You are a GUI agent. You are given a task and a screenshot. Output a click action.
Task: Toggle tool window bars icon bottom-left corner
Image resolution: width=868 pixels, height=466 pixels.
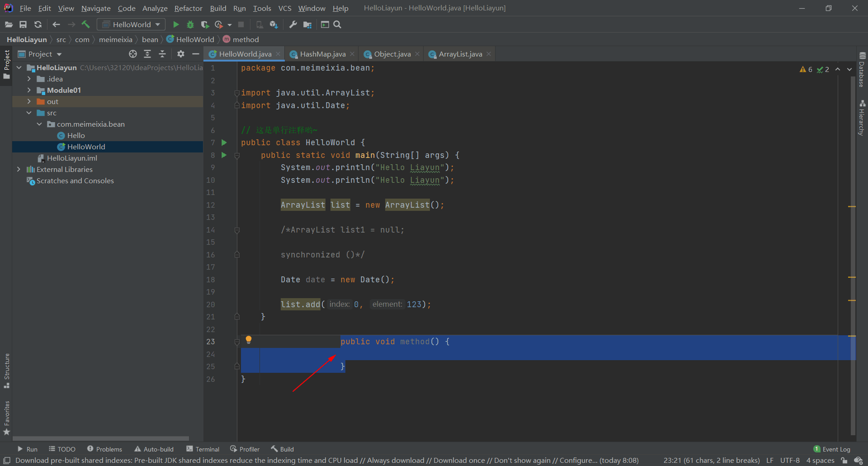(x=7, y=461)
